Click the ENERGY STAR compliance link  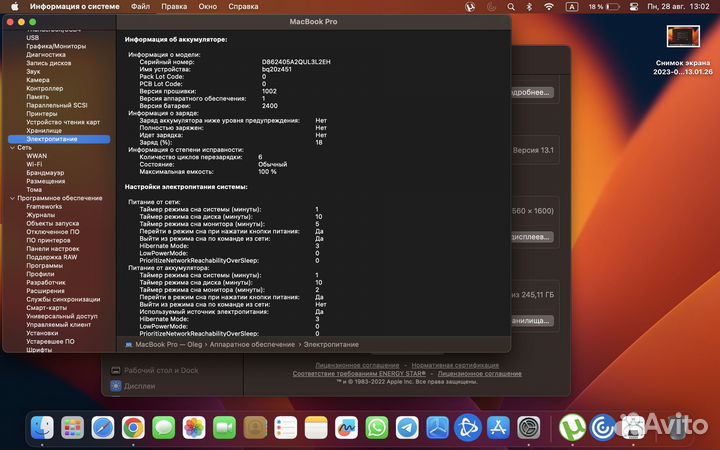[359, 374]
